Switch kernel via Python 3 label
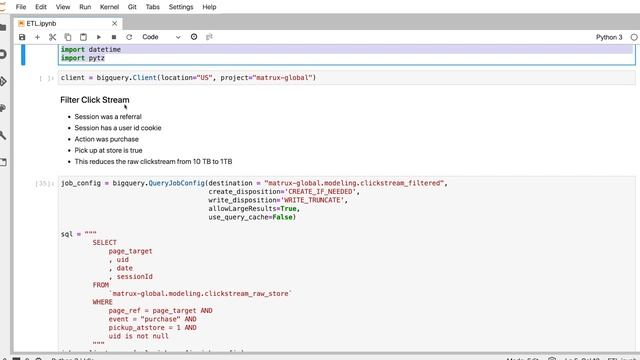Viewport: 640px width, 360px height. tap(609, 37)
